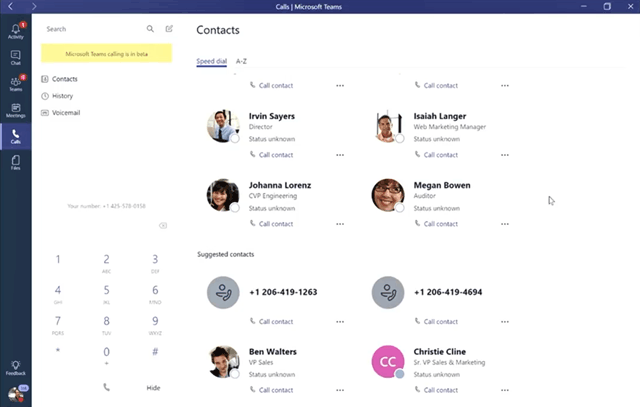640x407 pixels.
Task: Call contact Irvin Sayers
Action: click(x=271, y=155)
